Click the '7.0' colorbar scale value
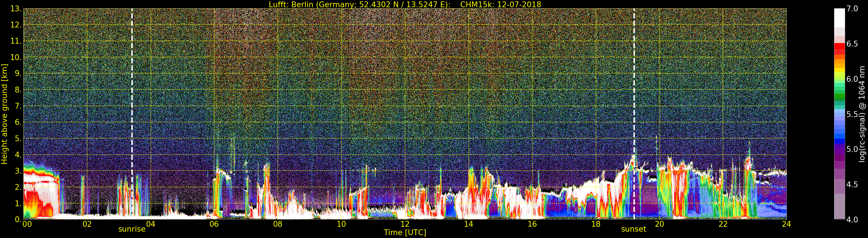The image size is (868, 238). (852, 9)
